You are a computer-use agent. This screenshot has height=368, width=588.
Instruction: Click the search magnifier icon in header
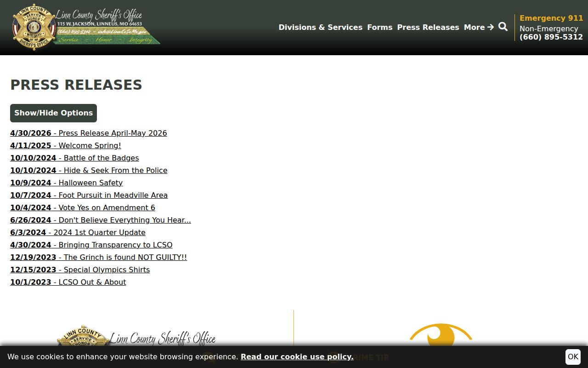click(x=503, y=27)
